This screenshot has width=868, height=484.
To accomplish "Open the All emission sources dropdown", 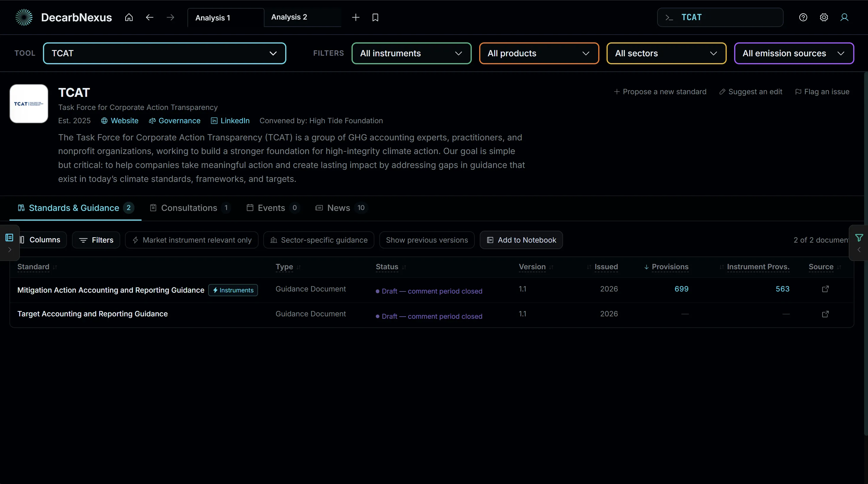I will click(x=794, y=53).
